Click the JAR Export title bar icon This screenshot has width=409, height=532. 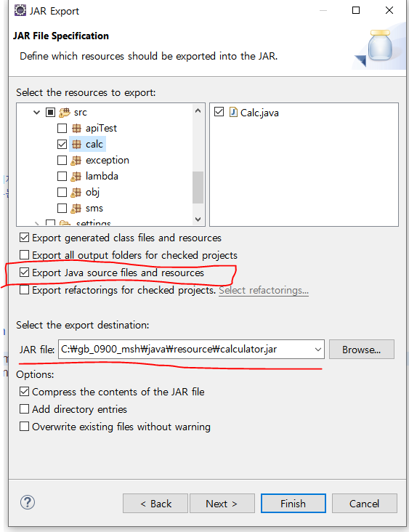click(x=20, y=10)
